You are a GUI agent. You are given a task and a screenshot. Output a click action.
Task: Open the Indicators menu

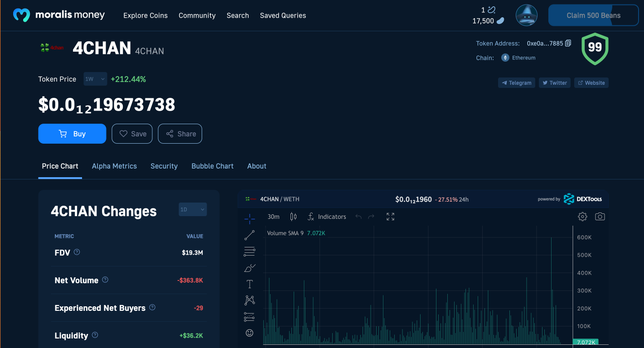point(327,217)
